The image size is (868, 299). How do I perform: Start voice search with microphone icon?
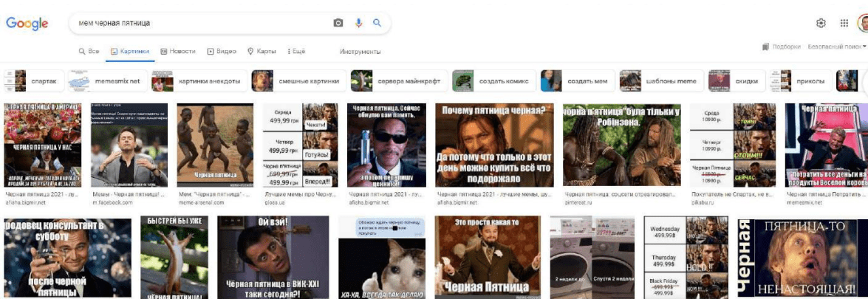pyautogui.click(x=358, y=23)
